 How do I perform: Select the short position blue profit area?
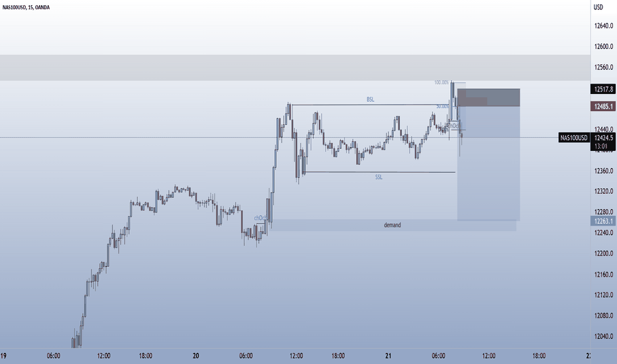(x=489, y=163)
